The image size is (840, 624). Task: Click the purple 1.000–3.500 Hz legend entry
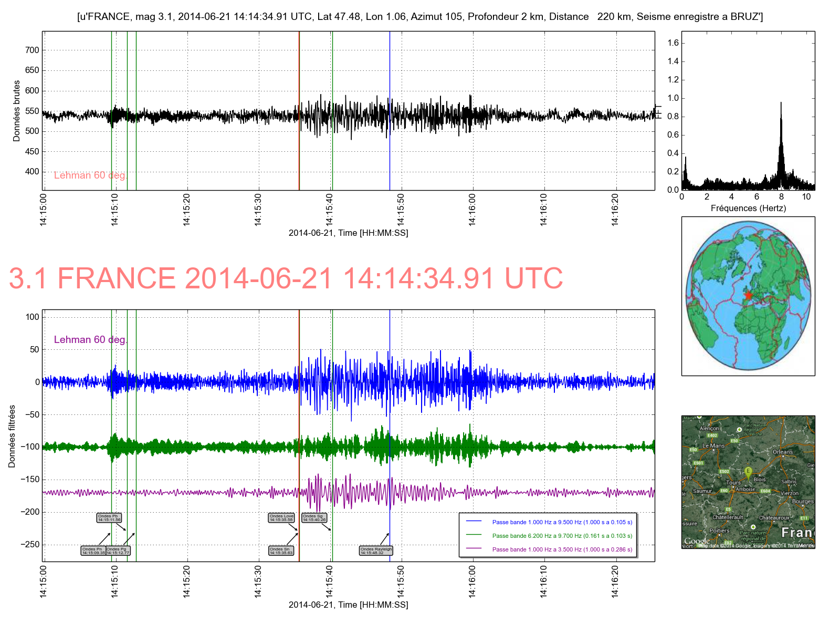point(562,549)
